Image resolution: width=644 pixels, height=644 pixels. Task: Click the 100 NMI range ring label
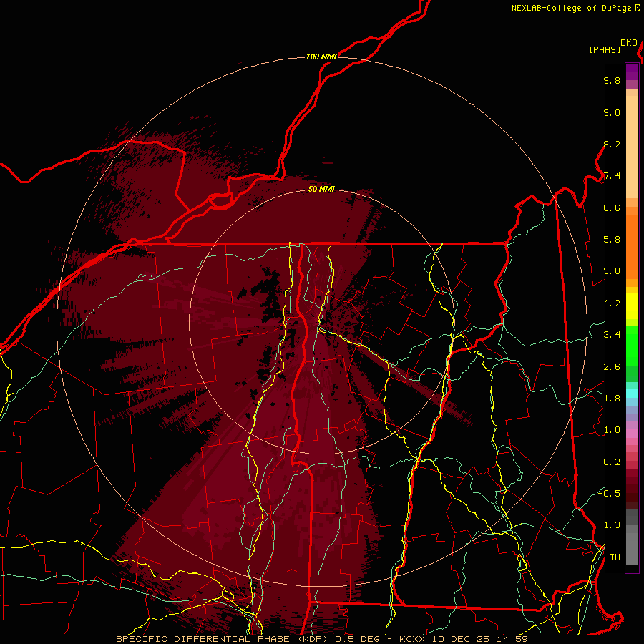pos(321,57)
